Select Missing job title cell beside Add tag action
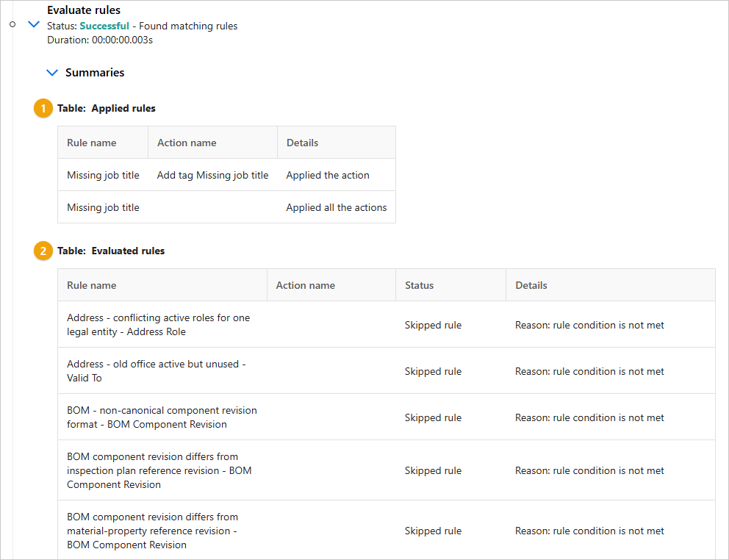Image resolution: width=729 pixels, height=560 pixels. [103, 175]
